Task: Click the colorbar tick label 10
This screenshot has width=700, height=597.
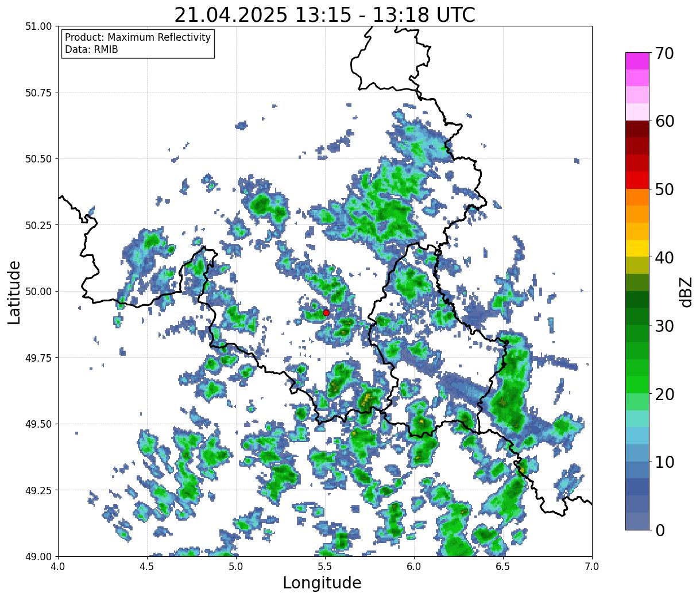Action: pyautogui.click(x=664, y=462)
